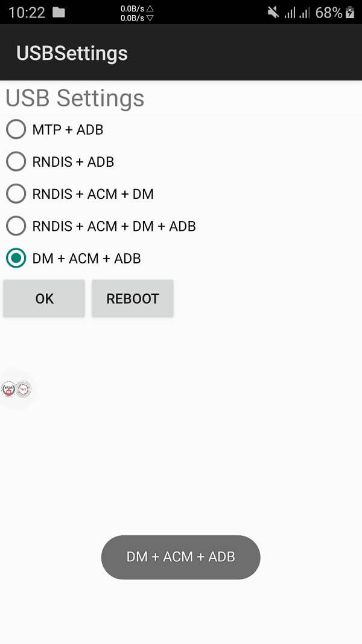This screenshot has height=644, width=362.
Task: Choose RNDIS + ADB USB mode
Action: pos(16,162)
